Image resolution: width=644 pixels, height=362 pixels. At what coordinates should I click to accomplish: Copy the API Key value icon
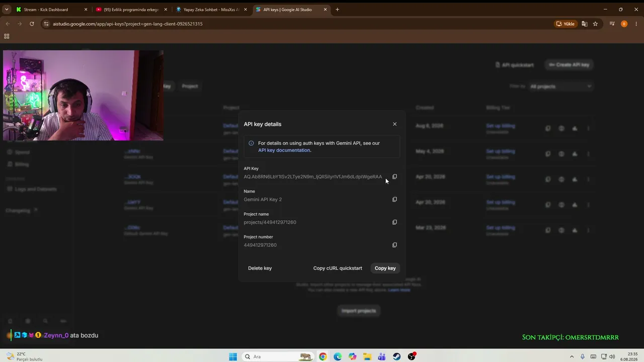click(394, 176)
